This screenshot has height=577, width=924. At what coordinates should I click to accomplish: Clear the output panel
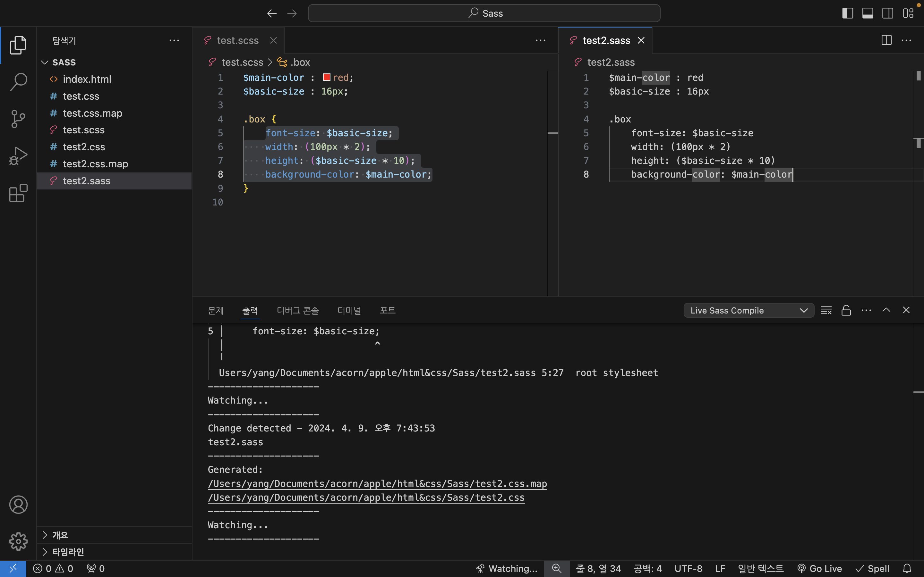coord(826,310)
